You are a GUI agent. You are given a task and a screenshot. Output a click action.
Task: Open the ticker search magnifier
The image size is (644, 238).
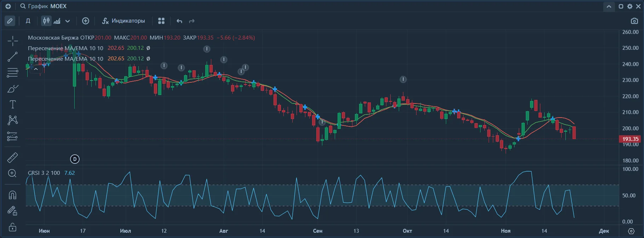click(x=23, y=6)
